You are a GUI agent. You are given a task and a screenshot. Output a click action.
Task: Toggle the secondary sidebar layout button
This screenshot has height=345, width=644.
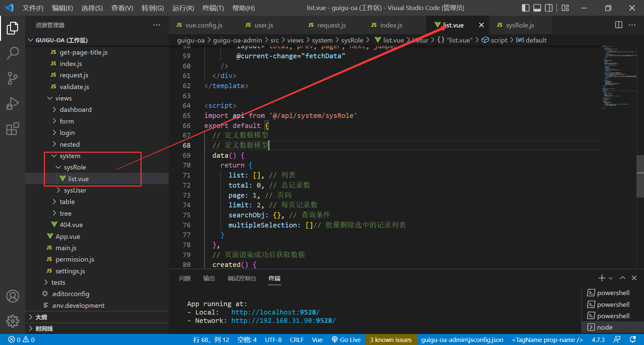pos(549,8)
